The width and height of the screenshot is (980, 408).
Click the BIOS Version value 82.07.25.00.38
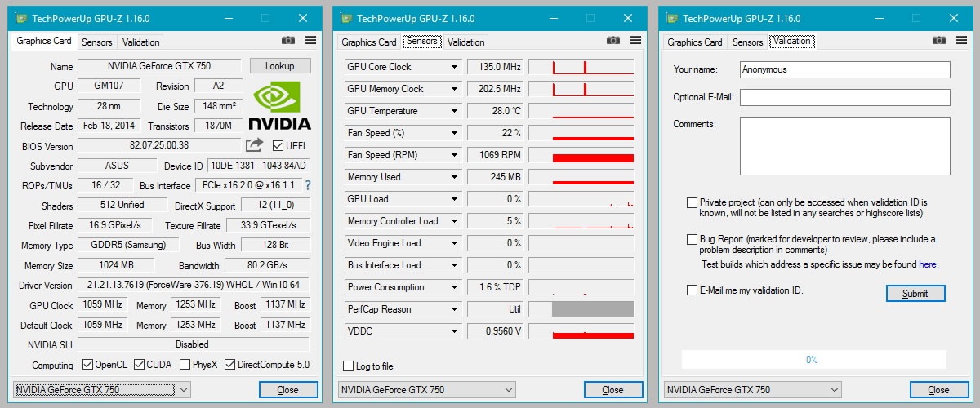coord(159,145)
